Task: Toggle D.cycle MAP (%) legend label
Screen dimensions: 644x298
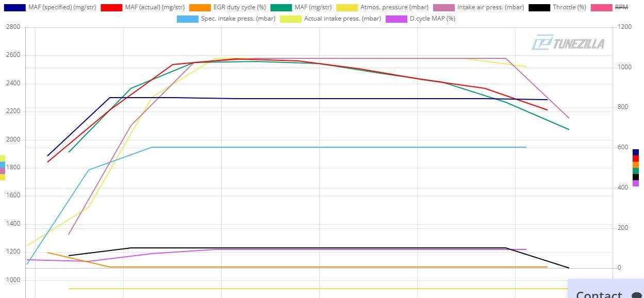Action: coord(433,19)
